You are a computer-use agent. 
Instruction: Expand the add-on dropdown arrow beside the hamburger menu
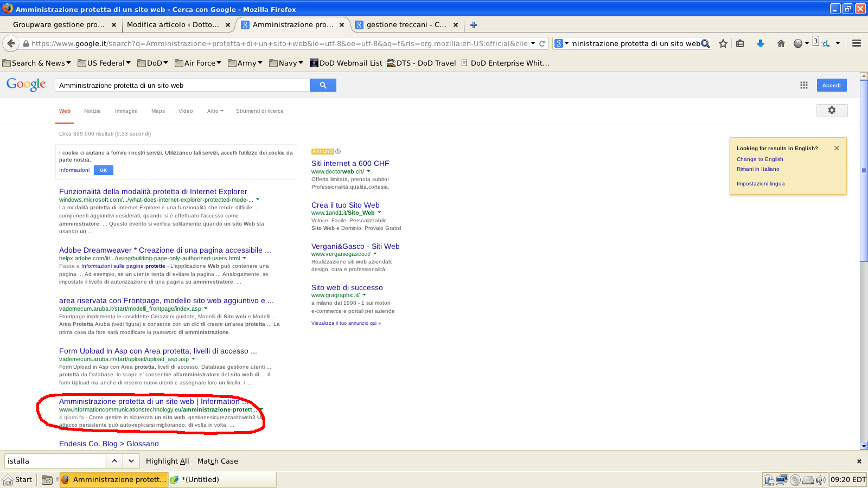click(x=838, y=43)
